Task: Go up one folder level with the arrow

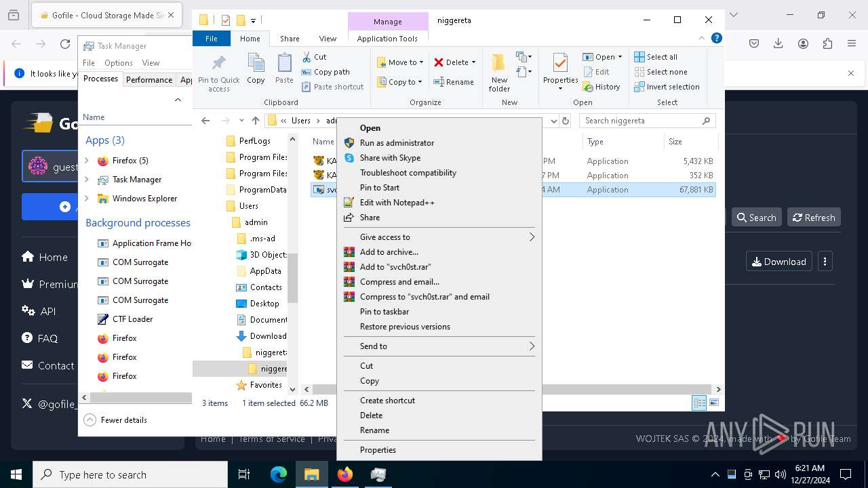Action: (256, 121)
